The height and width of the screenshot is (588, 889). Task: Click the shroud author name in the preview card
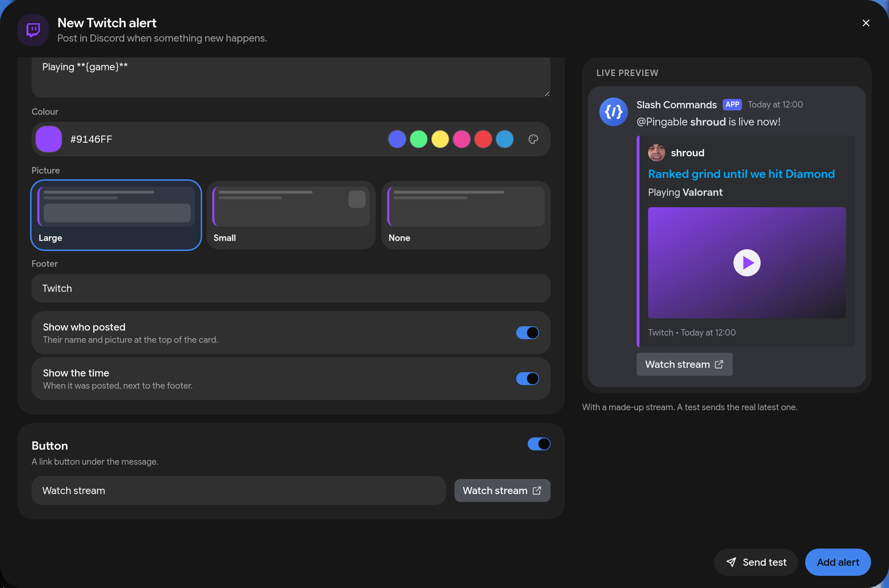(x=687, y=153)
